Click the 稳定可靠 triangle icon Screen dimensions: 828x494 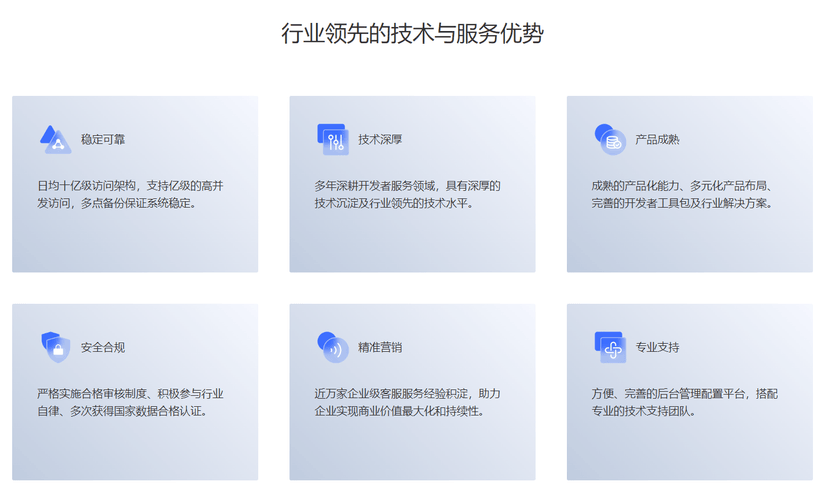click(55, 139)
